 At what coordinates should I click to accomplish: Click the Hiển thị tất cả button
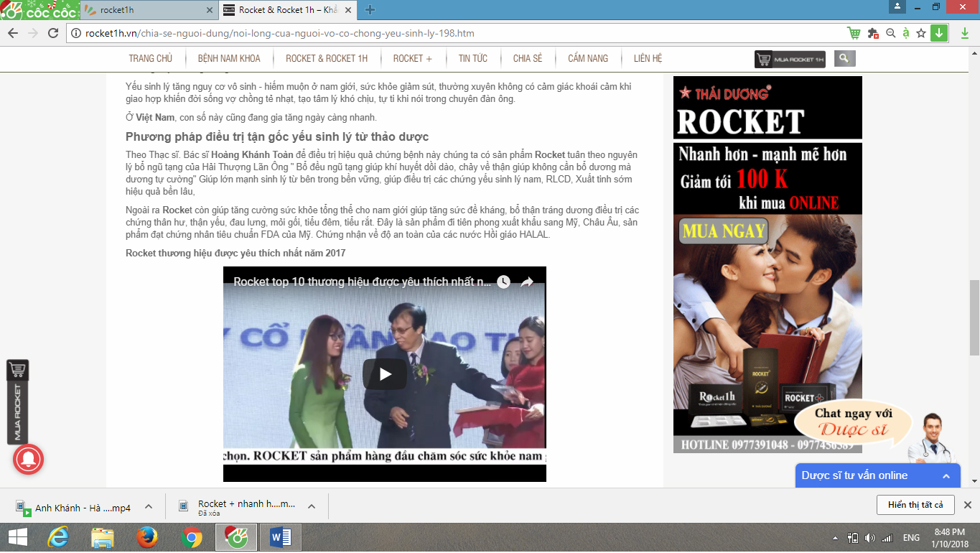click(x=915, y=505)
